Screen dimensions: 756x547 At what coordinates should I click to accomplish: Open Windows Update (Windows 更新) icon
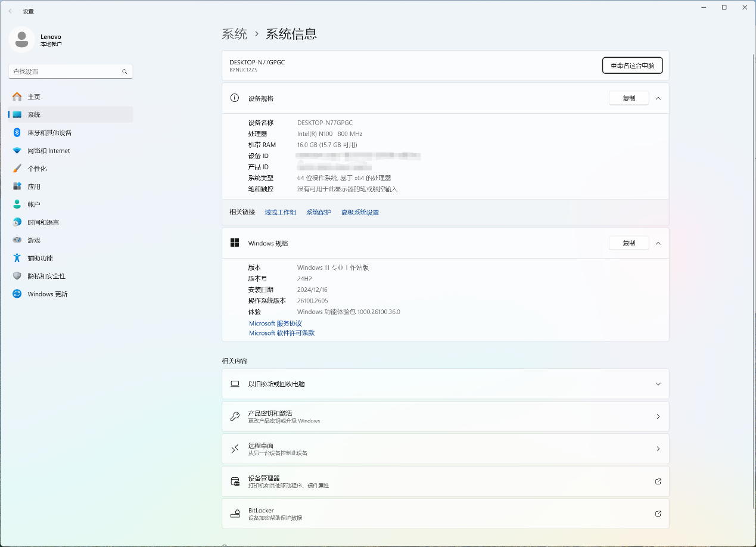17,294
